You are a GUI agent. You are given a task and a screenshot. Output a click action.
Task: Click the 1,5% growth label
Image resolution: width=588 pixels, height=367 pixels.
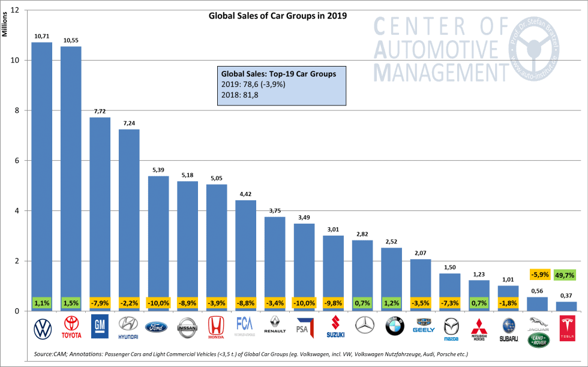71,303
